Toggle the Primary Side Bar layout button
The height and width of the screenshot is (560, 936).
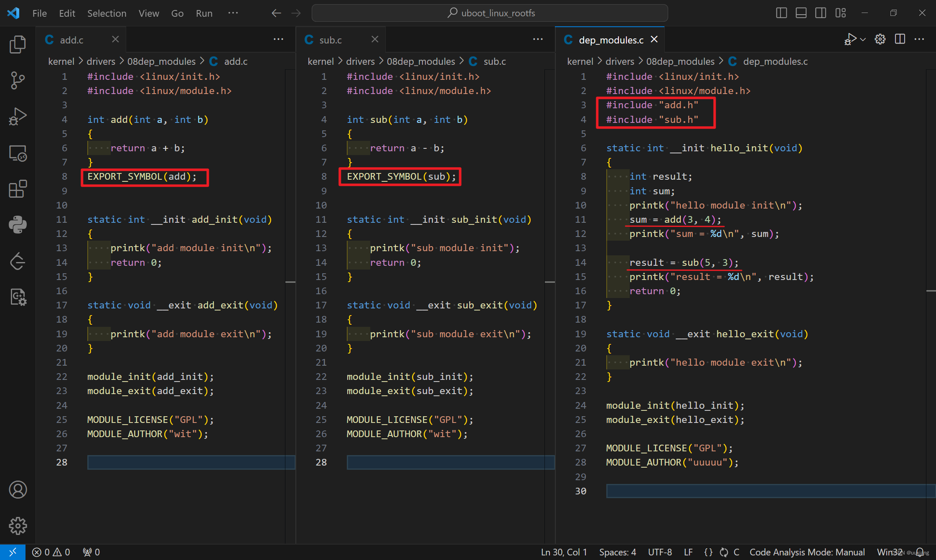pyautogui.click(x=781, y=13)
